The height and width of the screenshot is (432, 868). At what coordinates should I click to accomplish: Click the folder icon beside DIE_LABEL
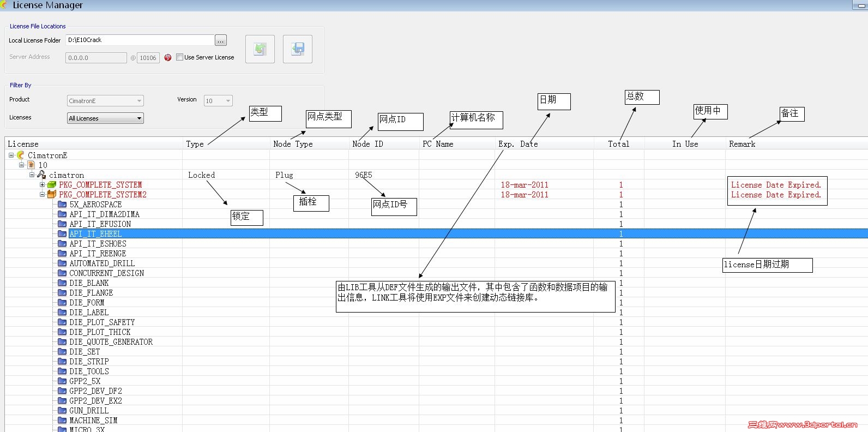click(x=62, y=313)
